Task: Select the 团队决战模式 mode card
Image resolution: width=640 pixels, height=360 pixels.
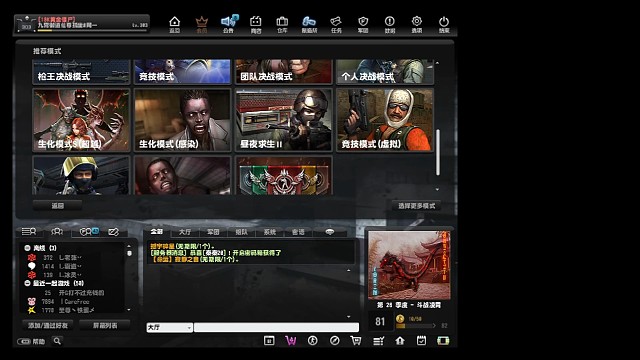Action: (x=284, y=72)
